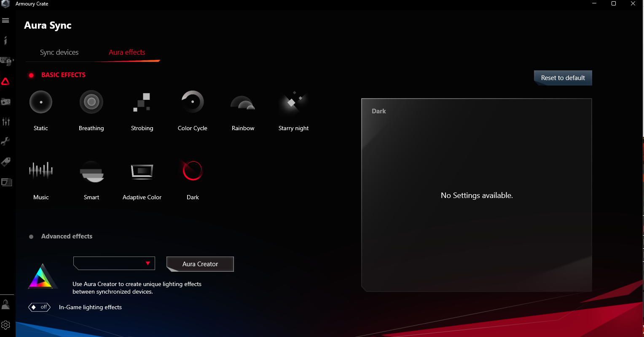Select the Color Cycle effect icon
Viewport: 644px width, 337px height.
tap(193, 102)
